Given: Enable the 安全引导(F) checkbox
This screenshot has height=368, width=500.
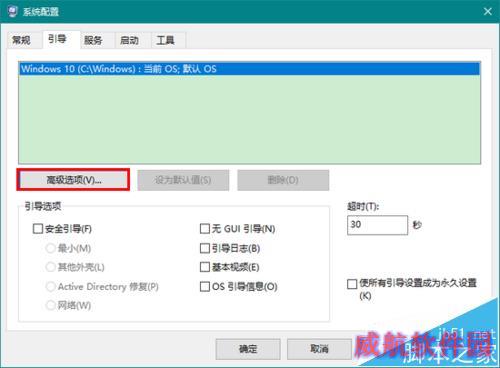Looking at the screenshot, I should tap(38, 229).
